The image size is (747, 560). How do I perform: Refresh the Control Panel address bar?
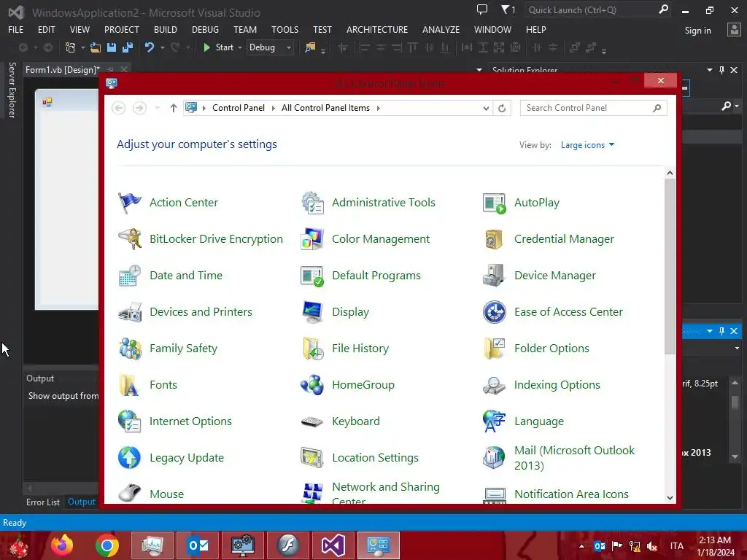[x=502, y=108]
